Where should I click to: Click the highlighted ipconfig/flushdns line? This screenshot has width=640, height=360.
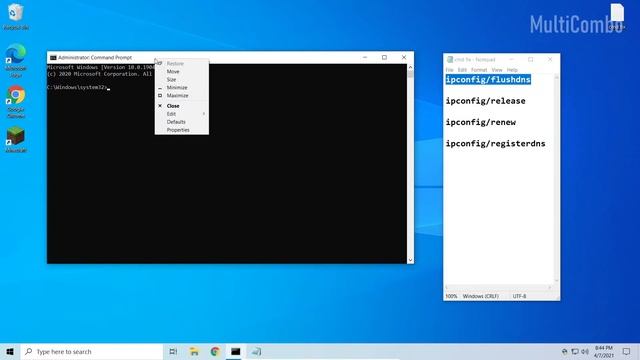[488, 80]
